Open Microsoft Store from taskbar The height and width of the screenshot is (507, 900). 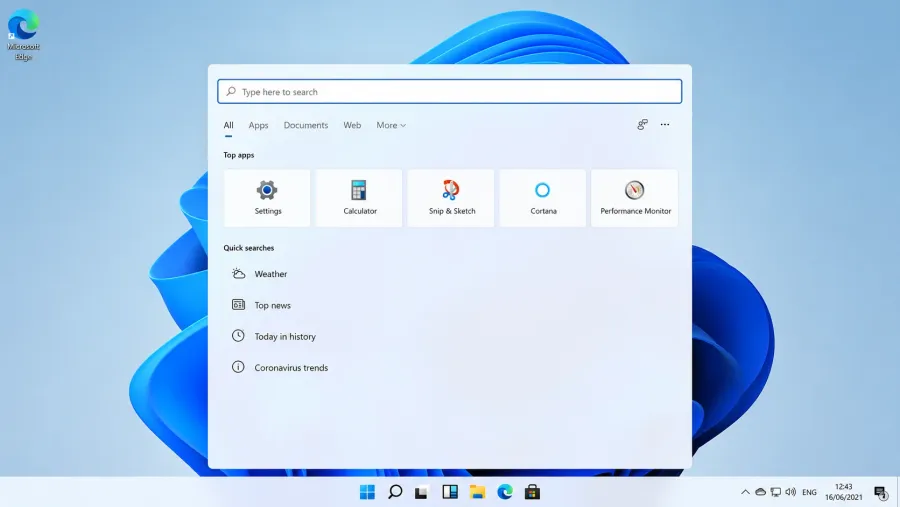(532, 492)
